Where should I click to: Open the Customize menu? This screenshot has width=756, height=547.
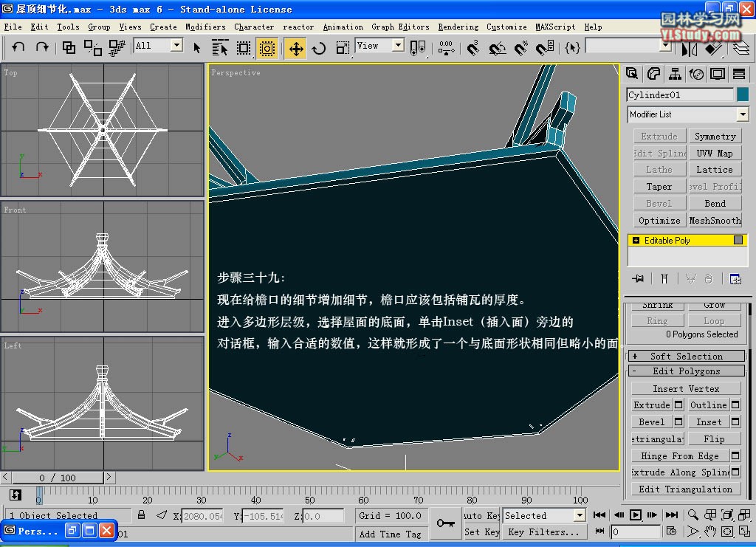[x=506, y=27]
